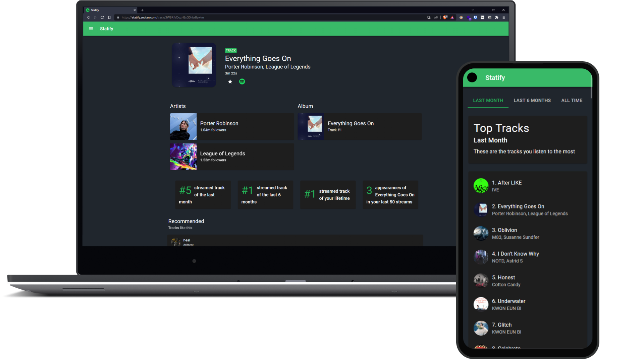Expand the tab search chevron

[x=473, y=10]
